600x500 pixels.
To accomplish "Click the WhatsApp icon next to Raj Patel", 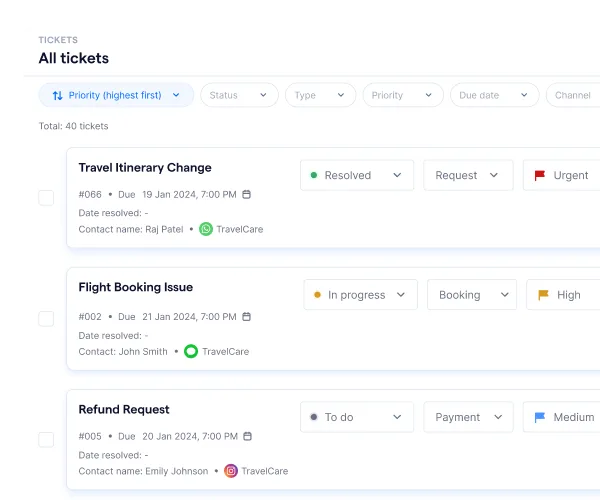I will click(206, 229).
